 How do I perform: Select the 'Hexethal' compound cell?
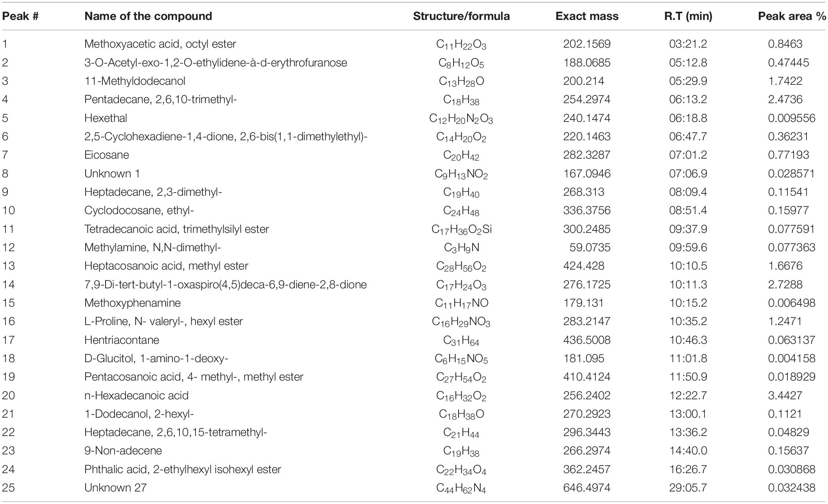pos(106,118)
